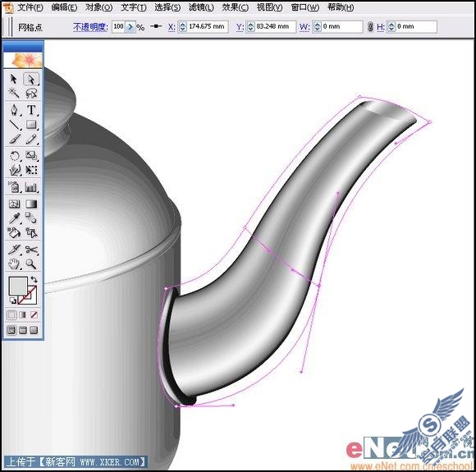Choose the Live Paint Bucket tool
476x472 pixels.
click(x=14, y=232)
